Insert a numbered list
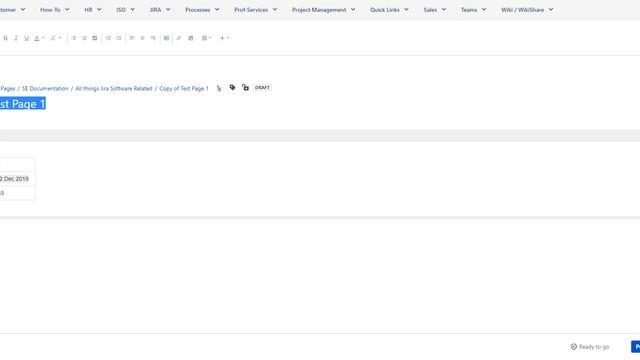This screenshot has height=360, width=640. tap(84, 38)
